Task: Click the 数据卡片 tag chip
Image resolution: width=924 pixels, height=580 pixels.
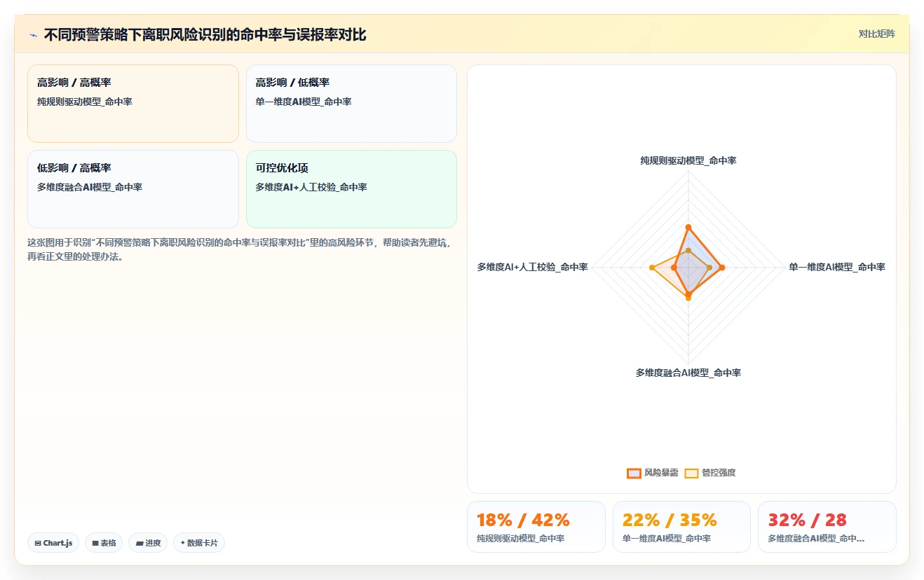Action: click(x=199, y=543)
